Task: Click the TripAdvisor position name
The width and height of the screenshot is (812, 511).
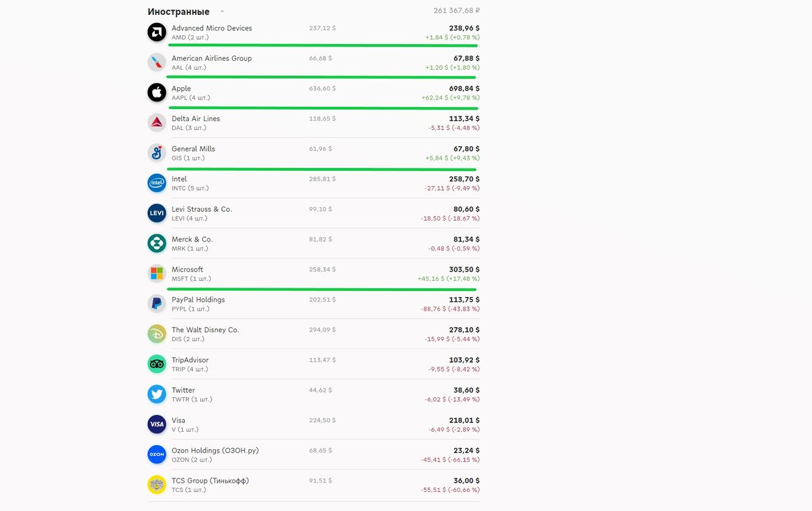Action: coord(190,360)
